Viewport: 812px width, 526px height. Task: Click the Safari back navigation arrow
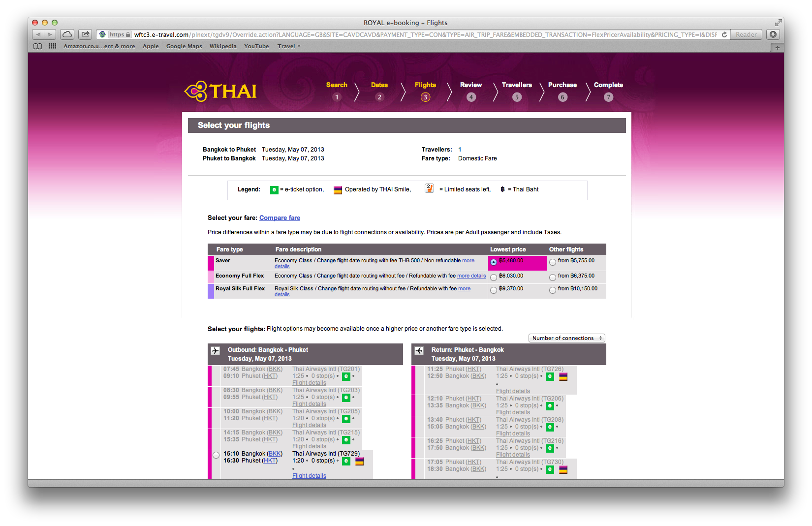[38, 34]
